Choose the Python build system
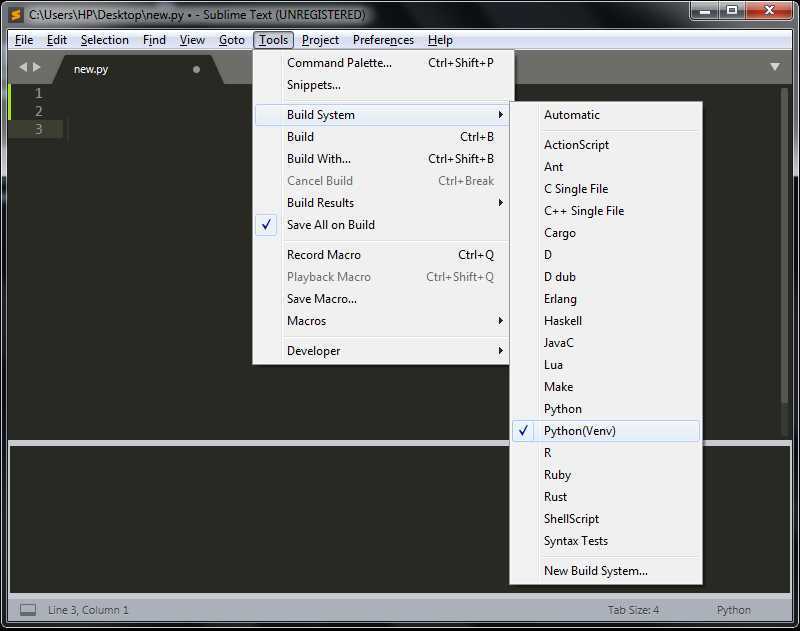The height and width of the screenshot is (631, 800). (x=606, y=409)
